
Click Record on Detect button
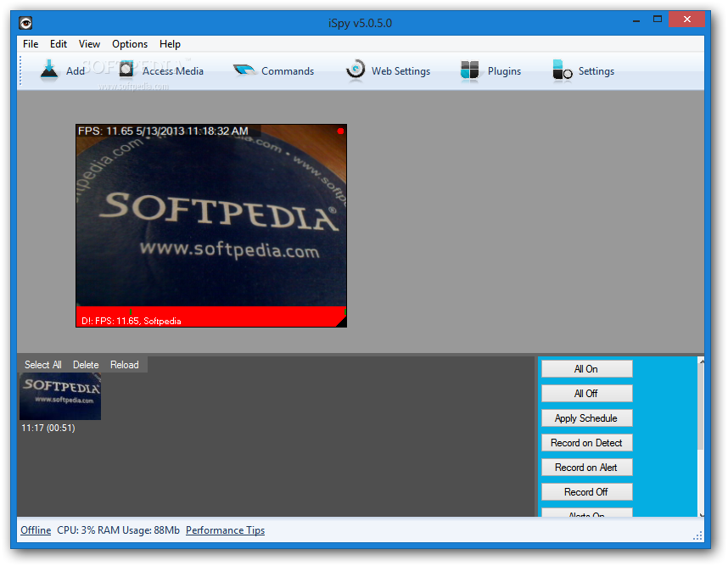click(586, 443)
